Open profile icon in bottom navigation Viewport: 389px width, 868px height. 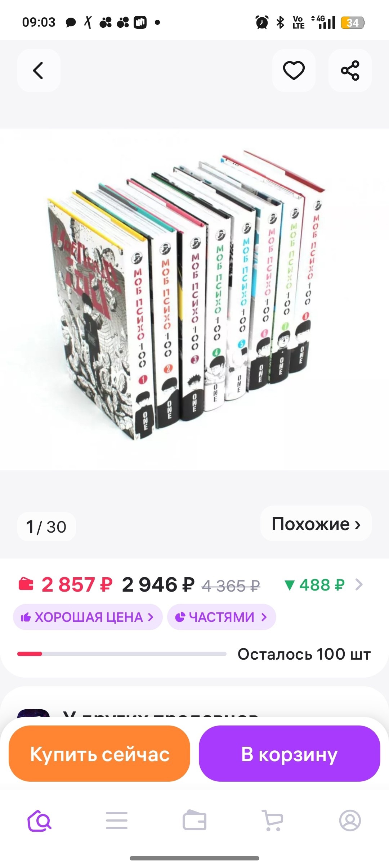[x=350, y=820]
